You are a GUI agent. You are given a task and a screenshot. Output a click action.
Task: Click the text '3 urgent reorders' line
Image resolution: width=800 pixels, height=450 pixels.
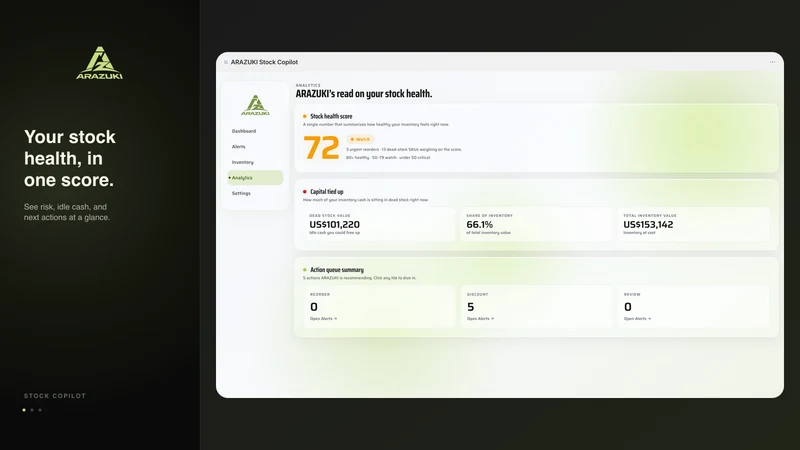tap(404, 149)
